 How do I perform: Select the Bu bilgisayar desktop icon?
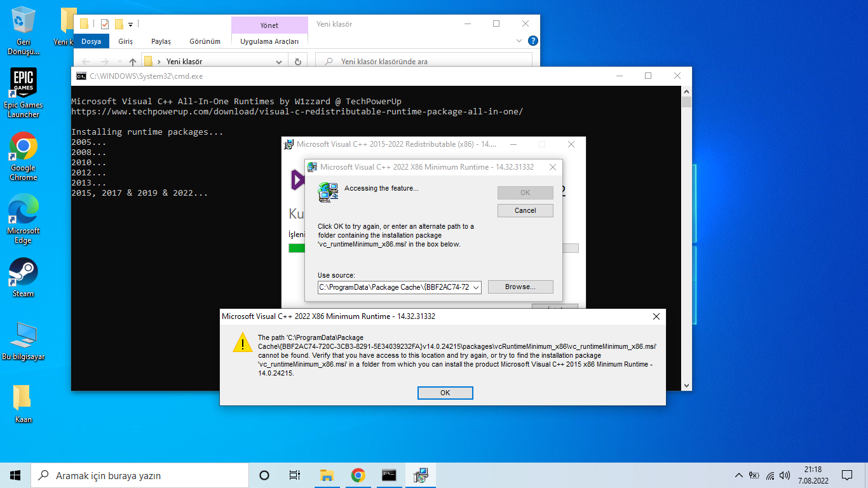point(24,341)
